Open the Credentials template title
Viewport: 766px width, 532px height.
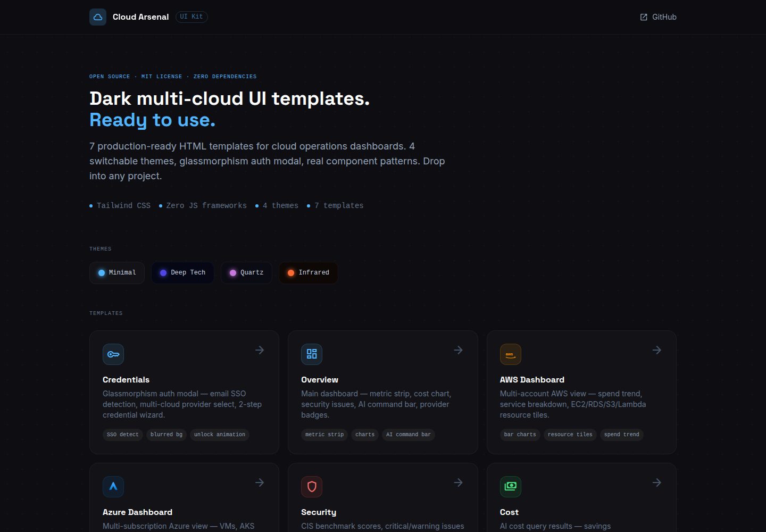[x=126, y=380]
